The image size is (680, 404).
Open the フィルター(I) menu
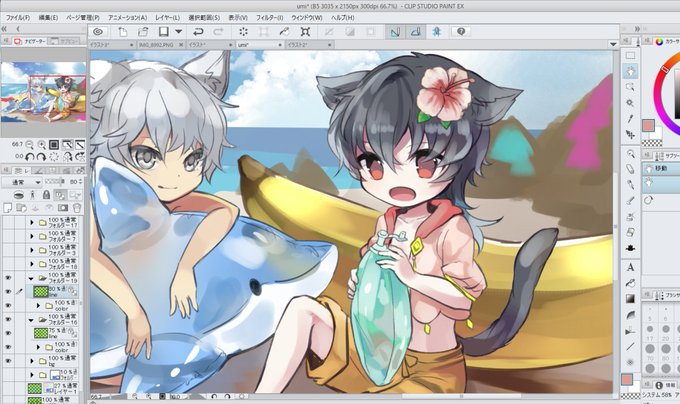[269, 18]
